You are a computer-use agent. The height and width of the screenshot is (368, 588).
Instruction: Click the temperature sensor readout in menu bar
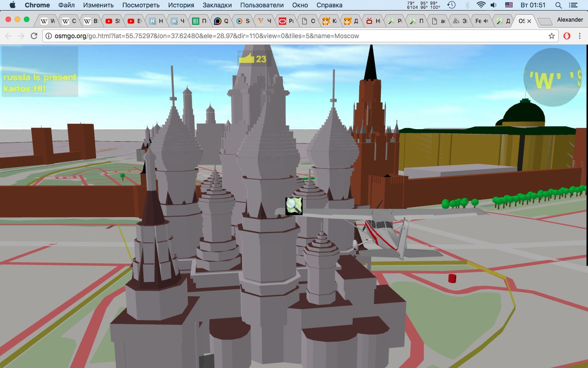tap(424, 5)
